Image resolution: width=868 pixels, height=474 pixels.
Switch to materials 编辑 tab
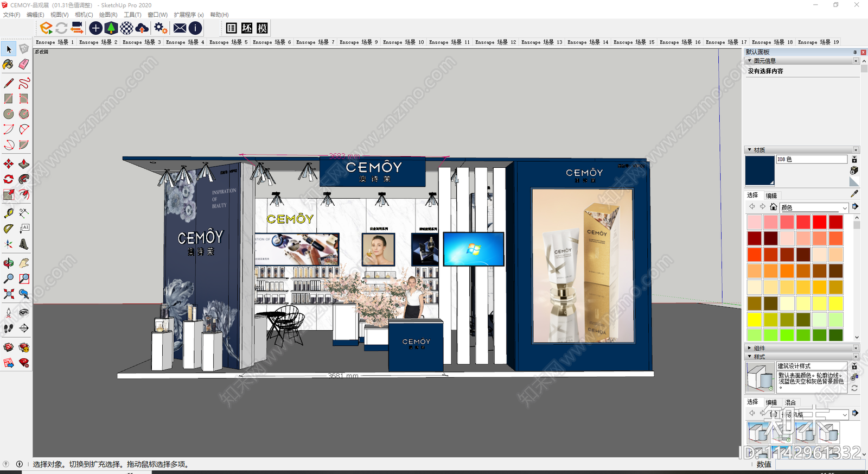click(x=771, y=195)
